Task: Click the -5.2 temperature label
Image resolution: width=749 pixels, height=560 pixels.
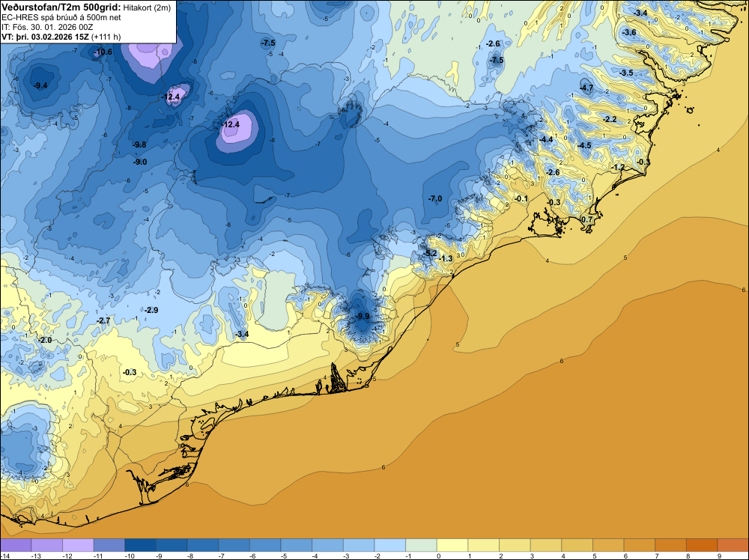Action: (431, 254)
